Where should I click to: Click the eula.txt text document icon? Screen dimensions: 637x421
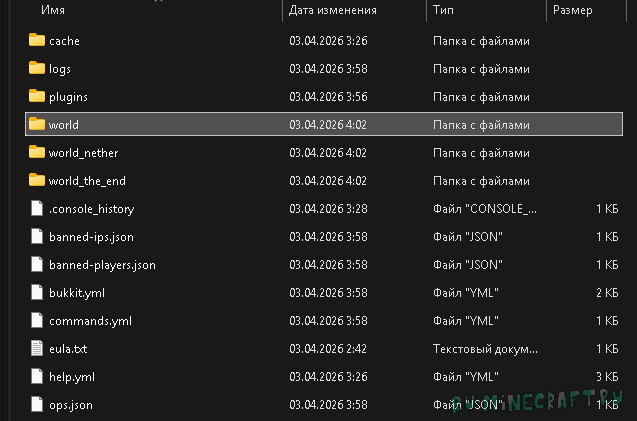point(37,348)
